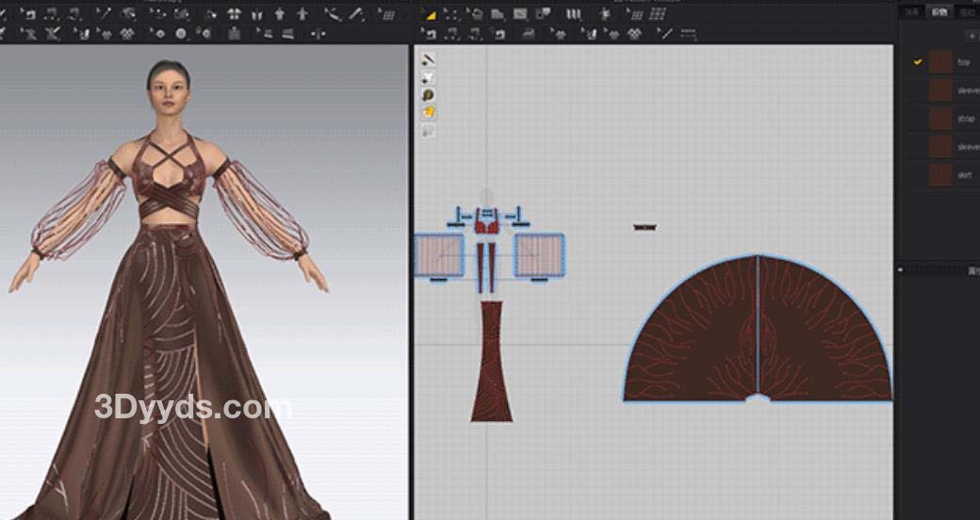Image resolution: width=980 pixels, height=520 pixels.
Task: Toggle the third icon in 2D vertical toolbar
Action: coord(429,95)
